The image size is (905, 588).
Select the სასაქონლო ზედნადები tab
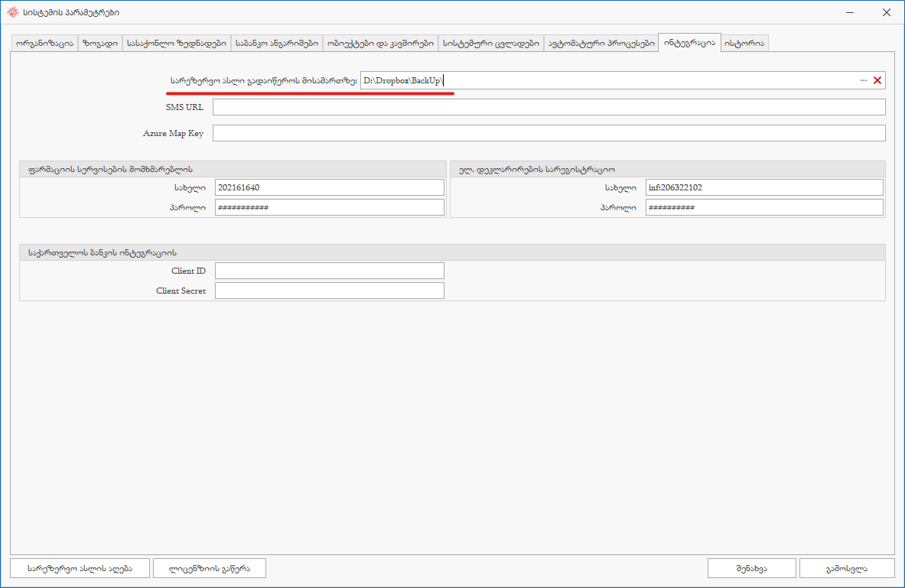click(x=177, y=44)
